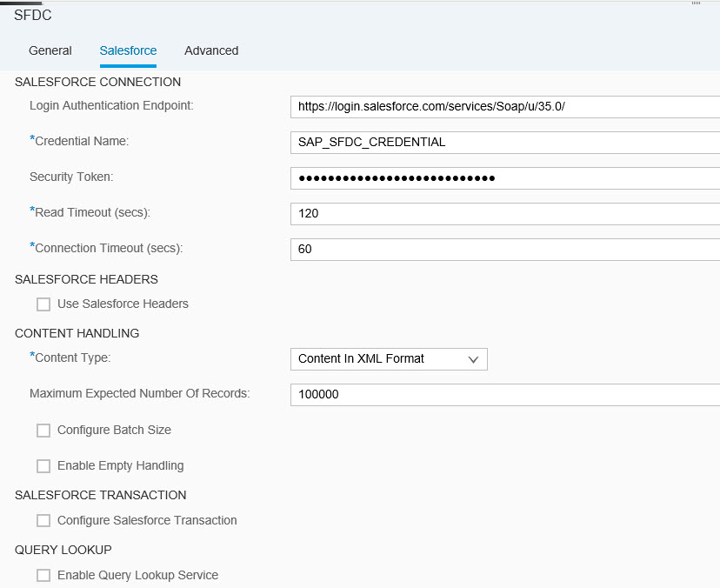Click the SALESFORCE CONNECTION section header
This screenshot has width=720, height=588.
tap(97, 82)
